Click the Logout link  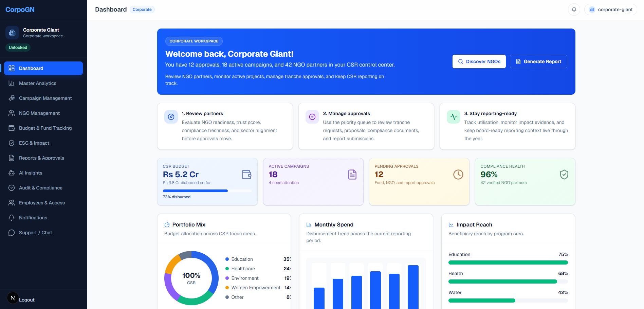[27, 300]
